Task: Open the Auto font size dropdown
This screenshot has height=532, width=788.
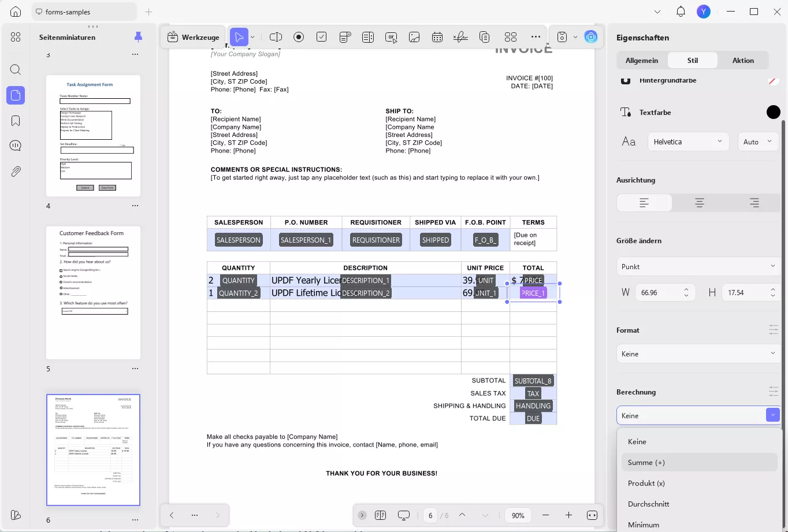Action: pos(759,142)
